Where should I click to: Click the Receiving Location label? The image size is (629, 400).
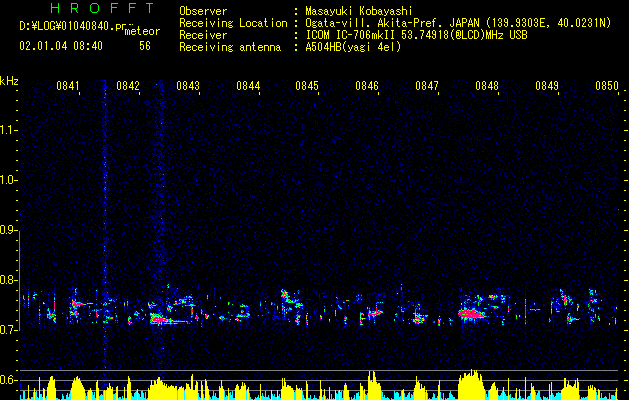233,23
